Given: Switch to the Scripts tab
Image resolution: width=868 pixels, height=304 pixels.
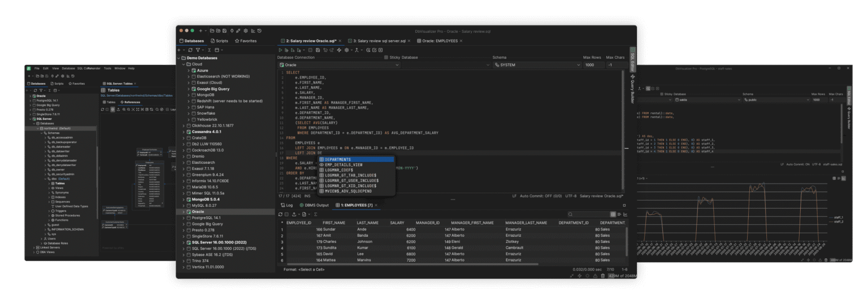Looking at the screenshot, I should 219,41.
